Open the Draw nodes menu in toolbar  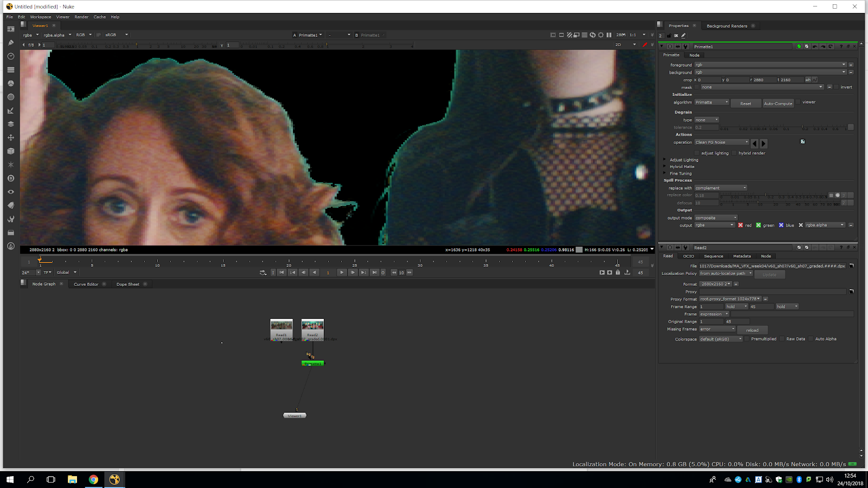11,43
